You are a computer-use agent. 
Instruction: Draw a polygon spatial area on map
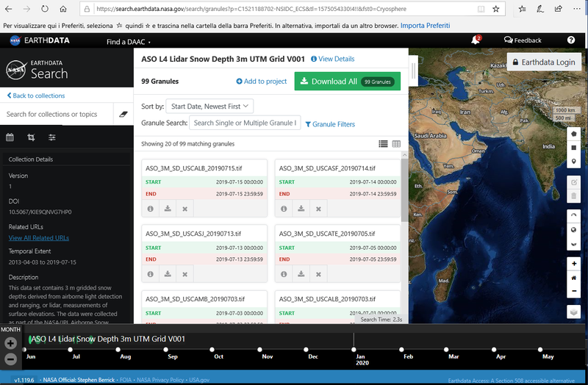pos(573,134)
